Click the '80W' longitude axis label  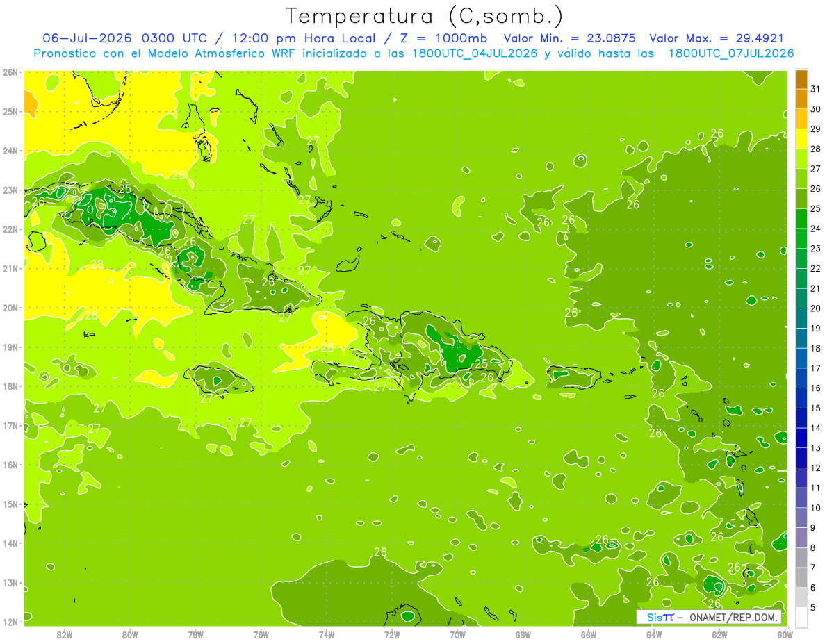pos(130,634)
